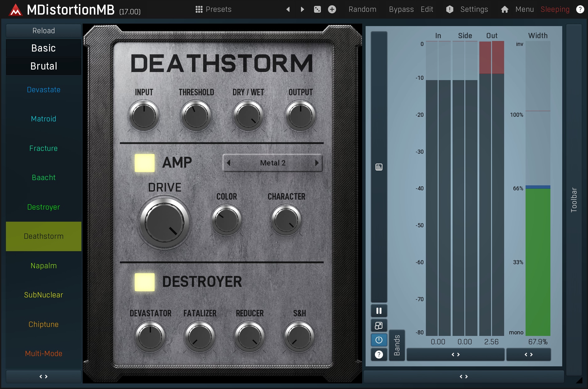Screen dimensions: 588x389
Task: Click the help question mark in top bar
Action: 580,9
